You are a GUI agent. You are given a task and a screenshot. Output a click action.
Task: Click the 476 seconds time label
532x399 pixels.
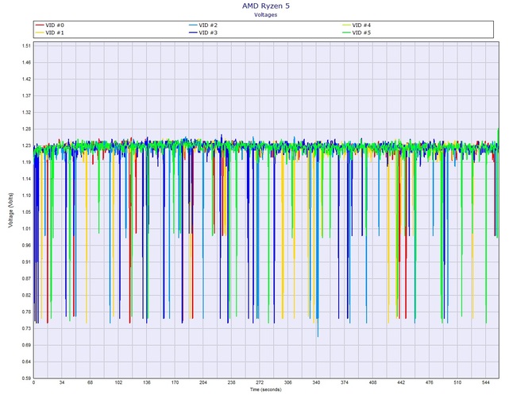click(430, 382)
